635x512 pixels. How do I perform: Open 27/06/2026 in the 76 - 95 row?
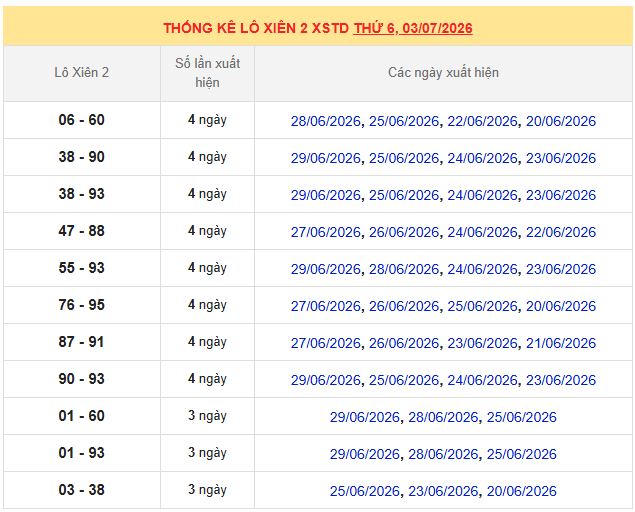326,306
